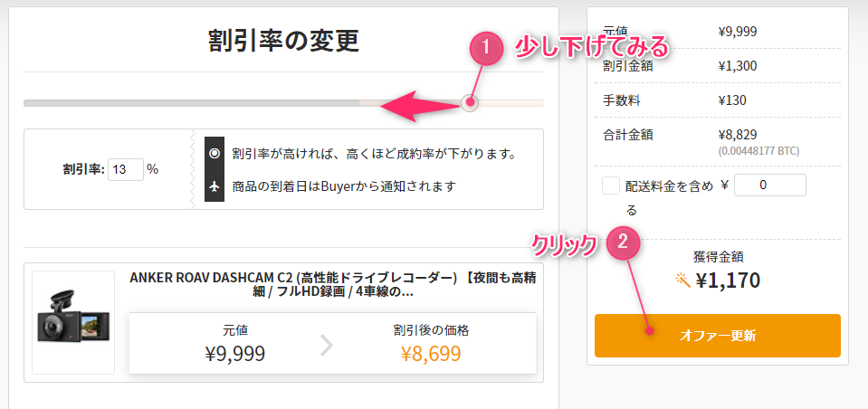Viewport: 868px width, 409px height.
Task: Click the airplane icon beside arrival note
Action: pyautogui.click(x=215, y=186)
